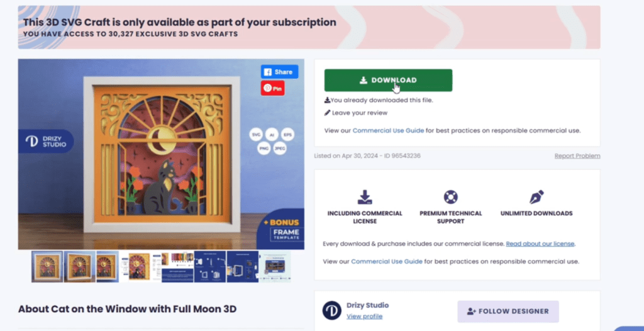Report Problem with this listing
This screenshot has width=644, height=331.
[577, 156]
